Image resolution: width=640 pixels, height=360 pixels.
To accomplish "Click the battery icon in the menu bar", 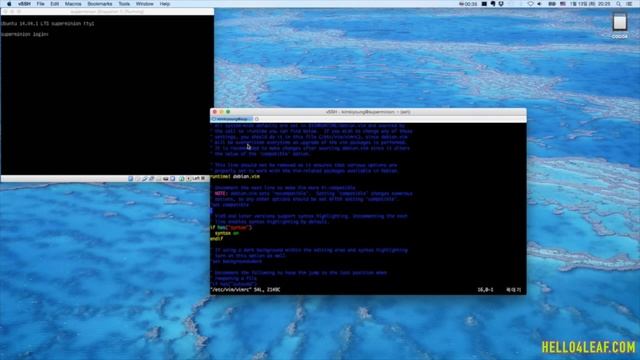I will coord(552,4).
